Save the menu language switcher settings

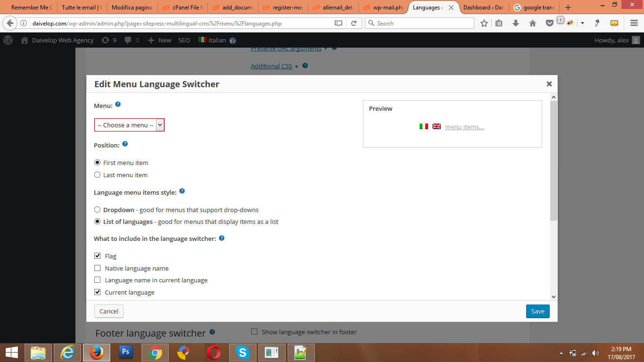[538, 311]
